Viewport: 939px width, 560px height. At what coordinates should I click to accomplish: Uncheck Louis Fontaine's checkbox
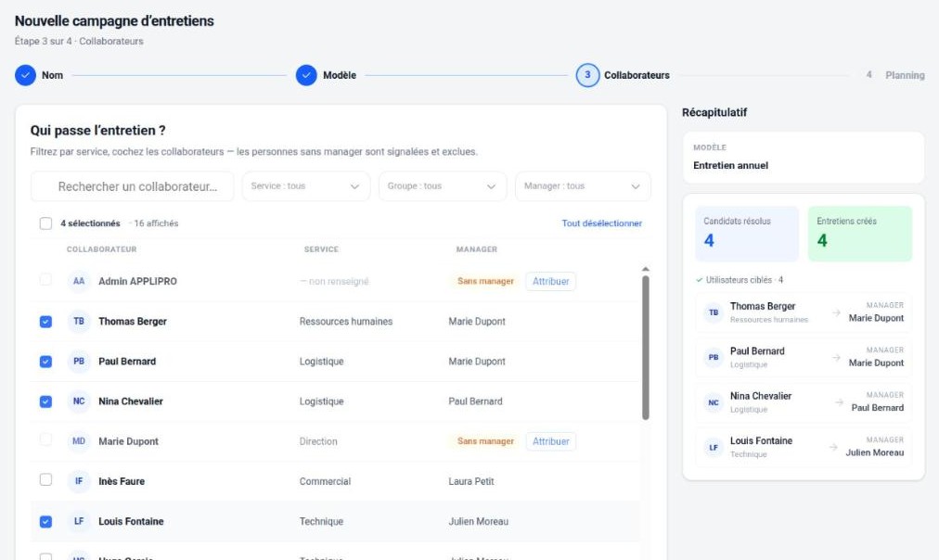click(45, 522)
